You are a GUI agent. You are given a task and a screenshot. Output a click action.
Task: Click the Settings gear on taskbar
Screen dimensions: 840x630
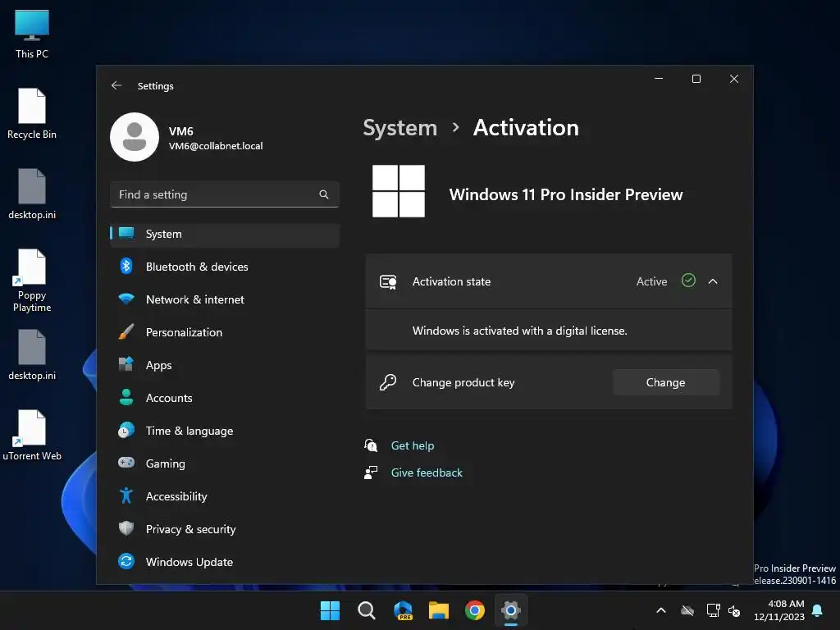(x=511, y=610)
